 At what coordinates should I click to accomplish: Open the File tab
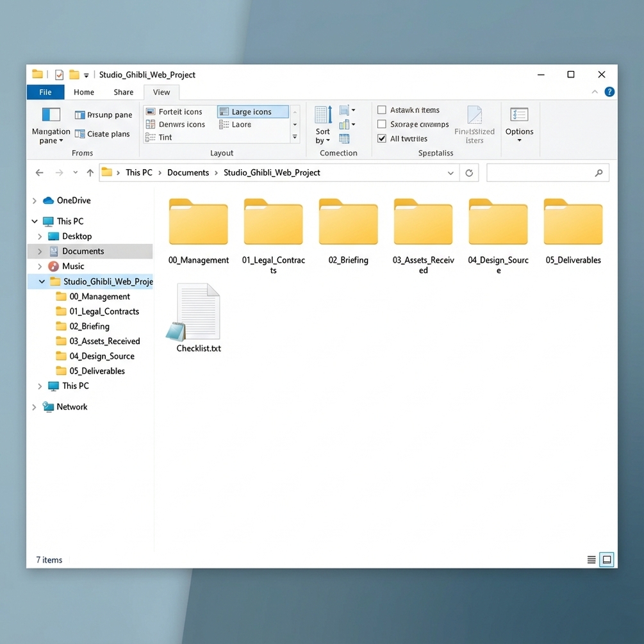[45, 92]
